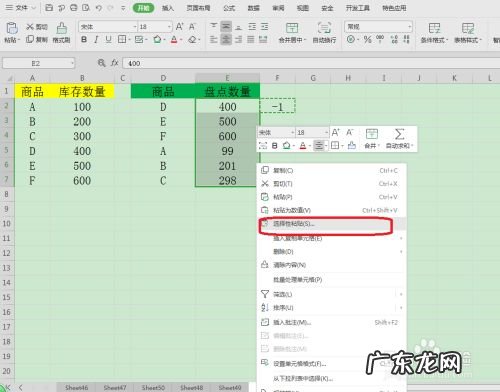Open the 开发工具 Developer ribbon tab
This screenshot has width=500, height=392.
[x=357, y=8]
